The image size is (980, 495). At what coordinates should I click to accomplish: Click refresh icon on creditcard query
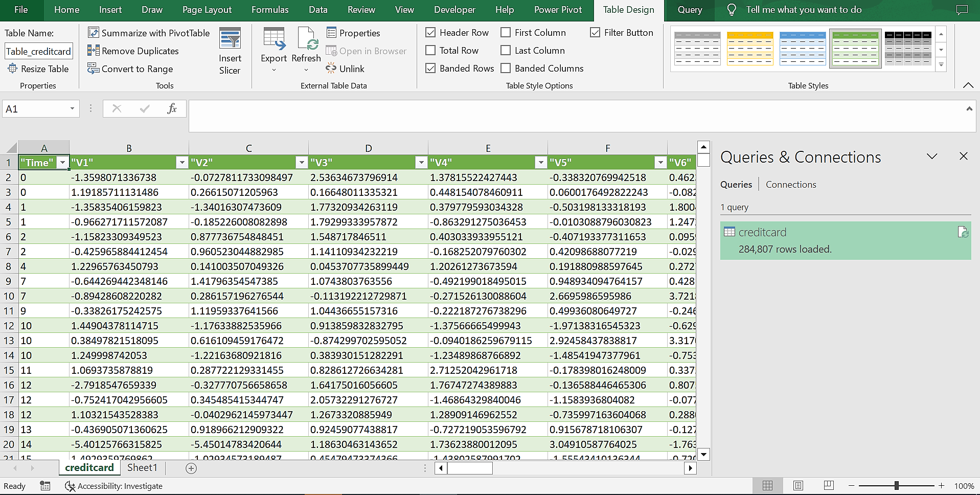point(963,232)
